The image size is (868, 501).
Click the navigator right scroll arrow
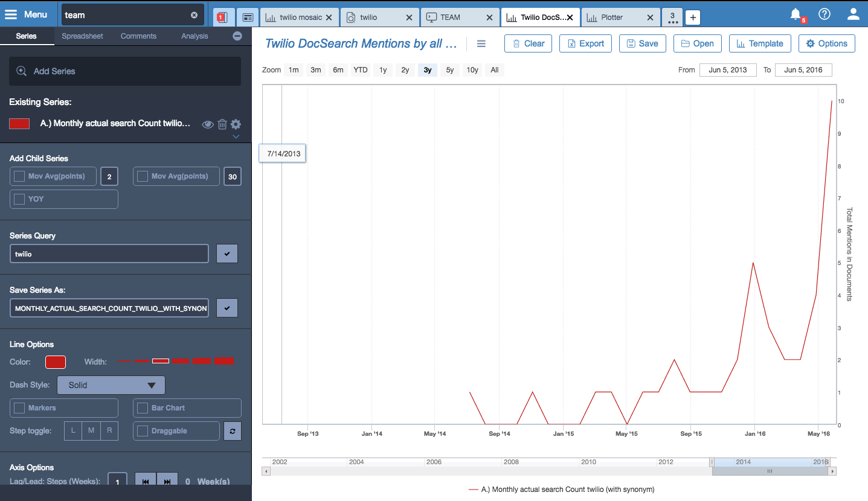tap(833, 471)
